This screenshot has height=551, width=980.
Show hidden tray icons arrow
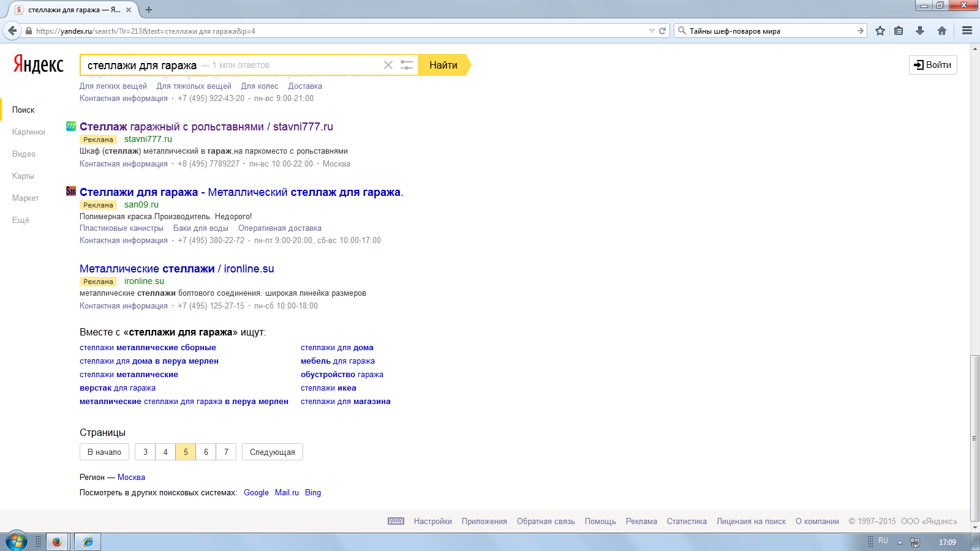(900, 542)
